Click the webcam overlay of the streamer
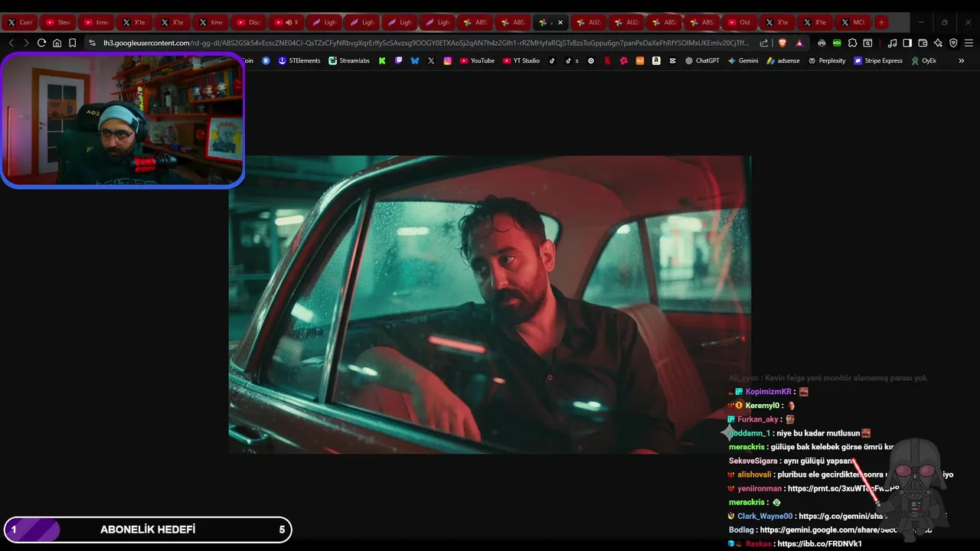This screenshot has height=551, width=980. 122,120
